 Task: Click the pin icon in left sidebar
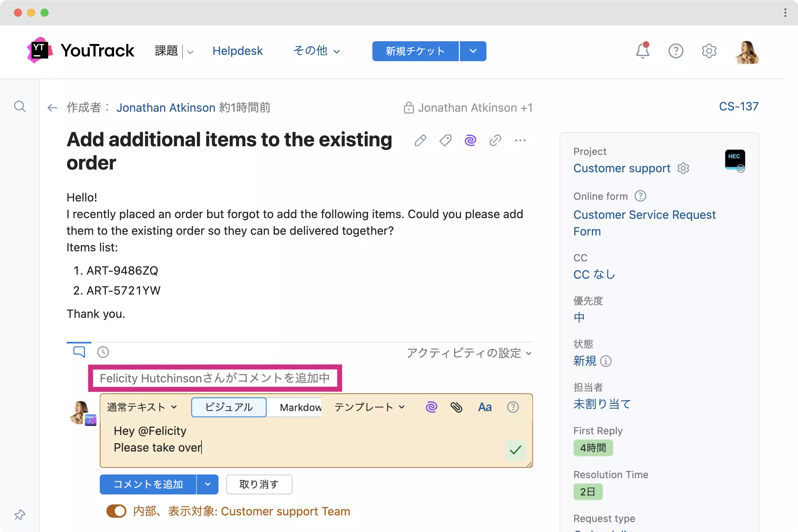pyautogui.click(x=20, y=515)
